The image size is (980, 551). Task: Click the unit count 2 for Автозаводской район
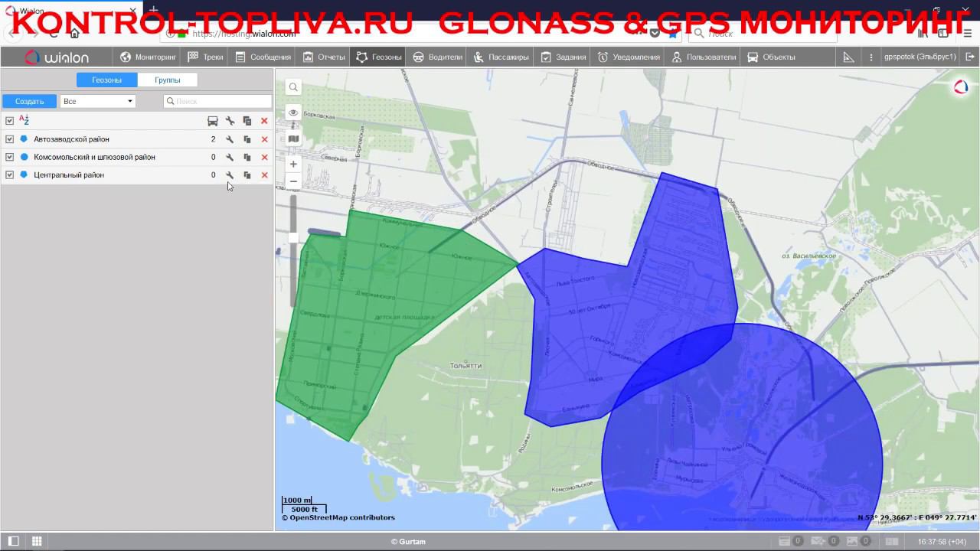coord(213,139)
